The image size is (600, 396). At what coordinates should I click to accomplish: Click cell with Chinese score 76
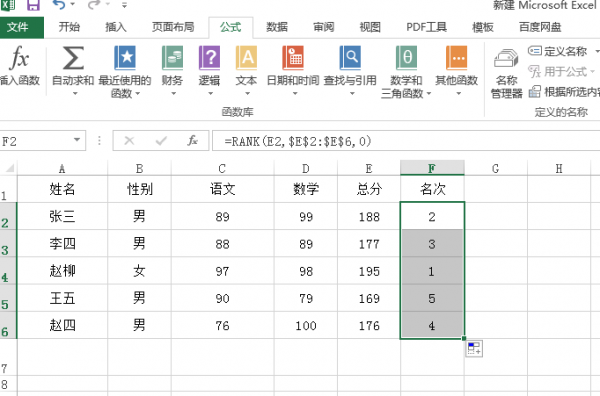(x=222, y=326)
